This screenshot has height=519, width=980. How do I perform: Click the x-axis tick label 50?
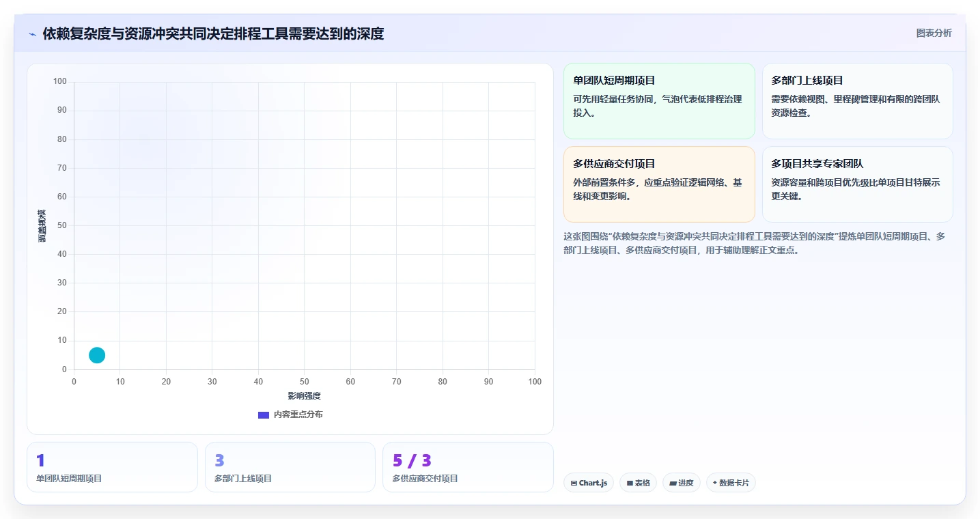click(x=305, y=382)
